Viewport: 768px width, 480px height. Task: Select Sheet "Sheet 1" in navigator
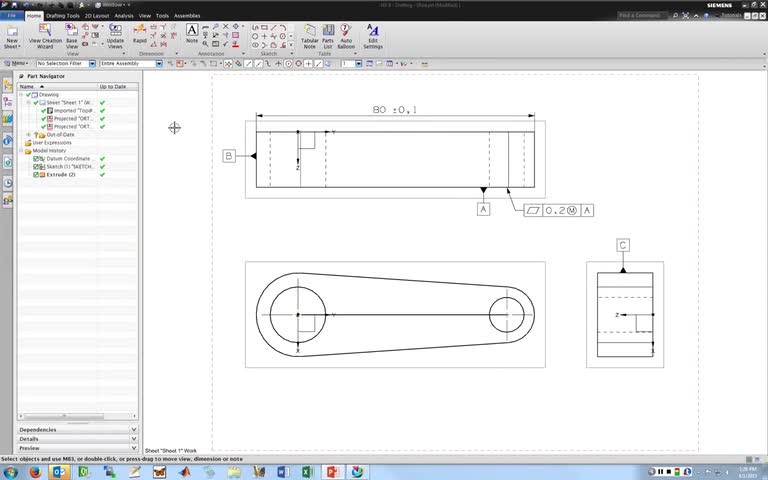point(69,103)
